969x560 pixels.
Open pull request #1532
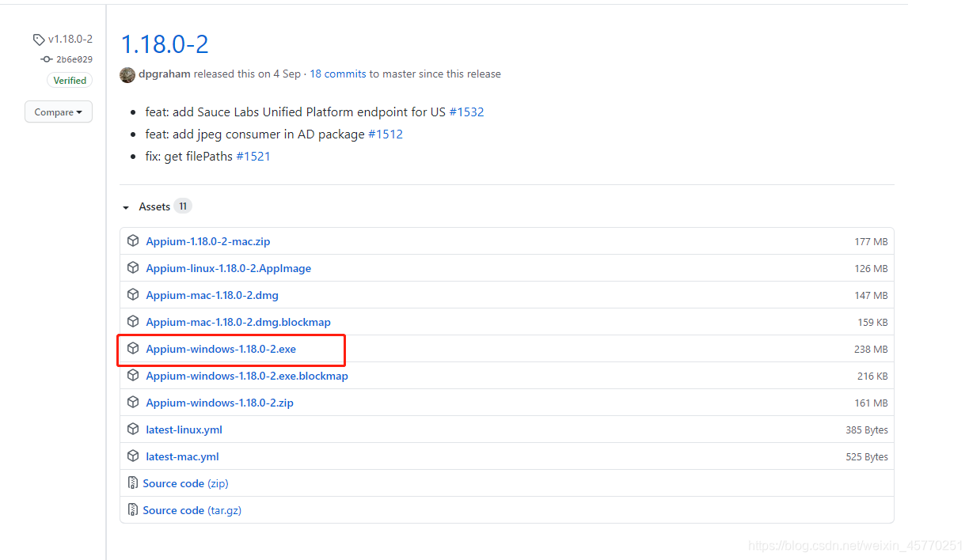(x=466, y=112)
